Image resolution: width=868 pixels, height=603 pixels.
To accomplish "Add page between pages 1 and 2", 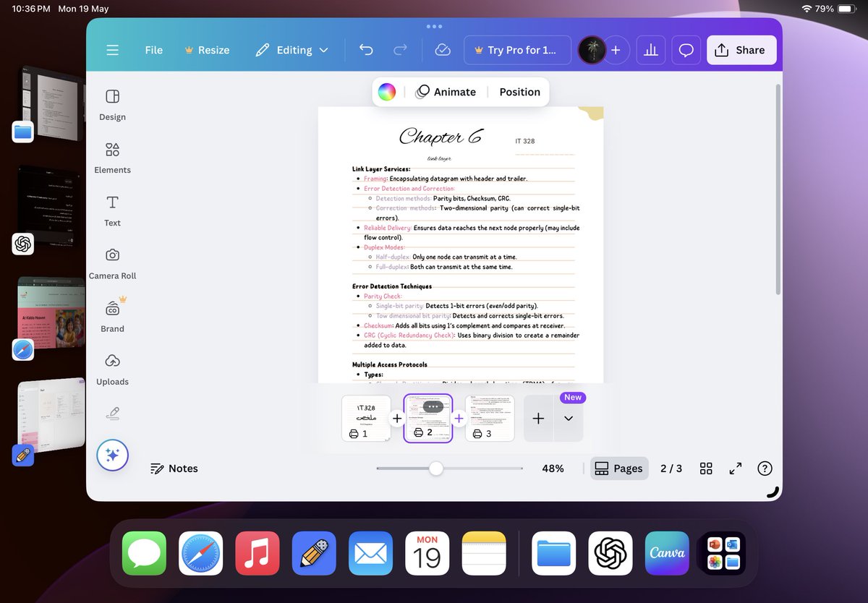I will pyautogui.click(x=397, y=418).
